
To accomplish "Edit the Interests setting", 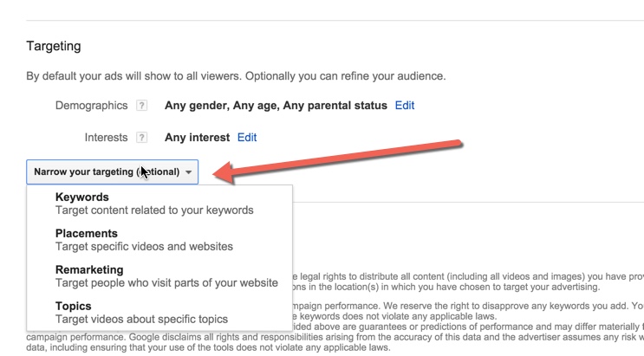I will pos(247,137).
